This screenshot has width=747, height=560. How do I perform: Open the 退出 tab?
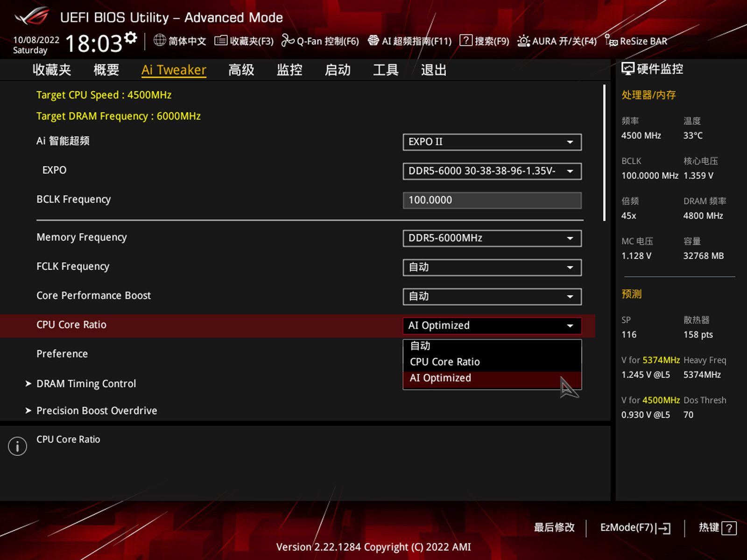[434, 70]
